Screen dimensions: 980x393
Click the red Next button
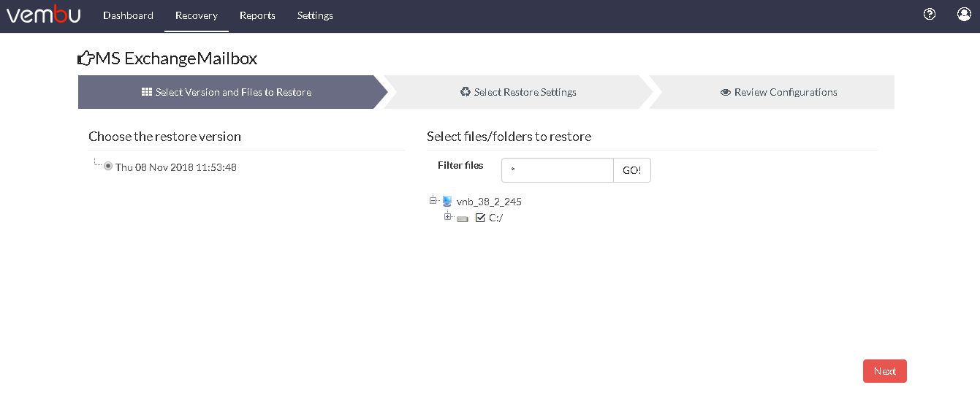(x=885, y=371)
